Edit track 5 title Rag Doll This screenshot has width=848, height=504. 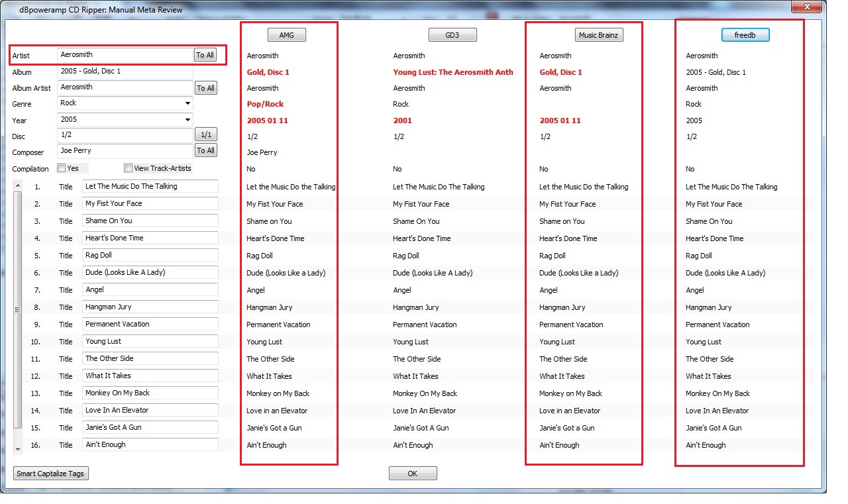pyautogui.click(x=150, y=255)
